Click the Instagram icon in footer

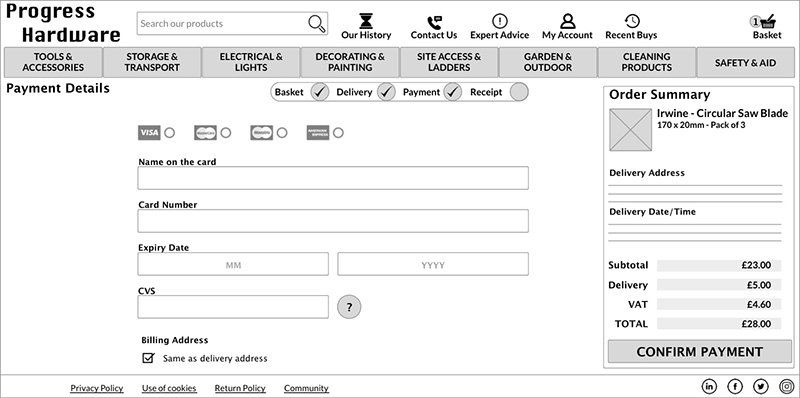coord(787,387)
